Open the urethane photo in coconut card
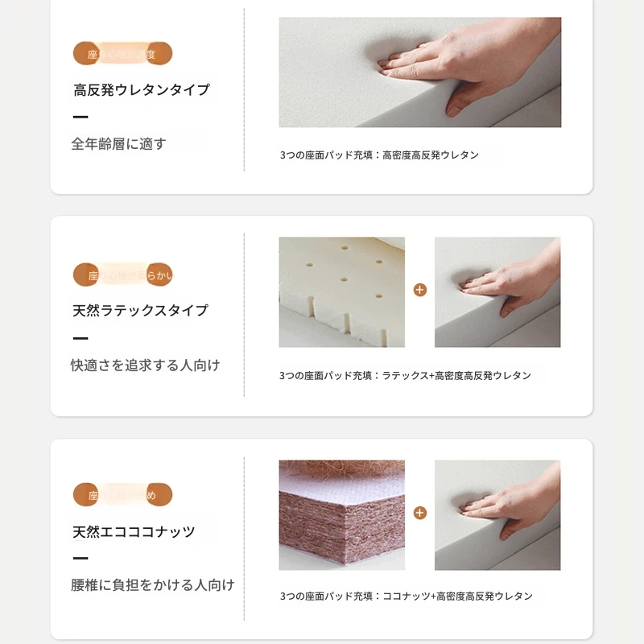Viewport: 644px width, 644px height. (x=497, y=515)
